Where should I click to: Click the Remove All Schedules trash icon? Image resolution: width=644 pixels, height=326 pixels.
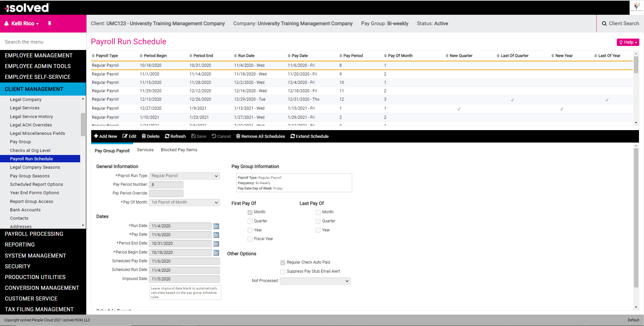pyautogui.click(x=238, y=136)
